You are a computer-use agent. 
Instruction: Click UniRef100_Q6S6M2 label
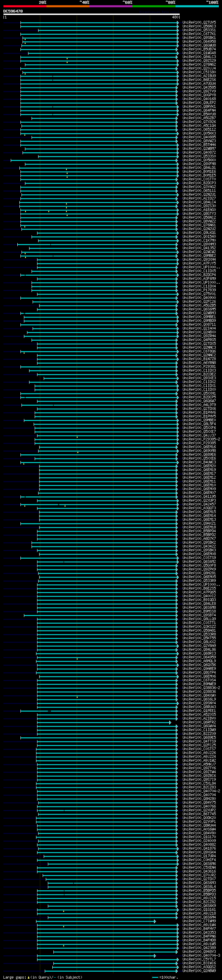coord(199,561)
